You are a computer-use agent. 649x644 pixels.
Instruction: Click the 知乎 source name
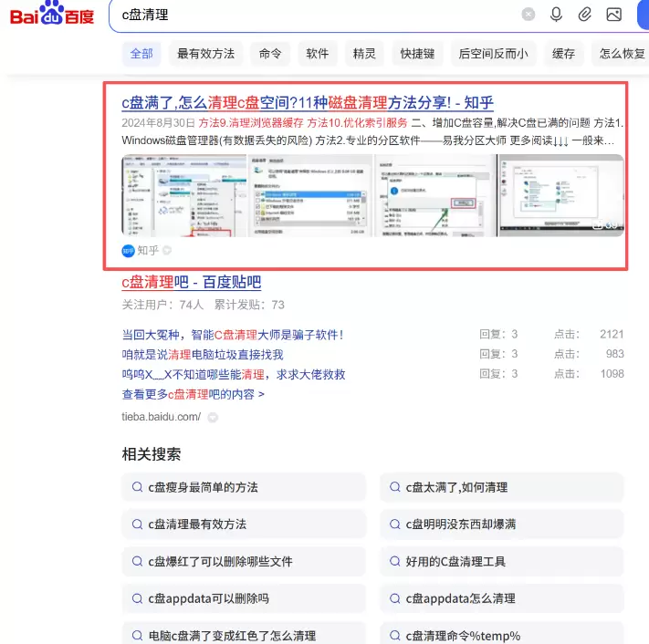coord(148,251)
